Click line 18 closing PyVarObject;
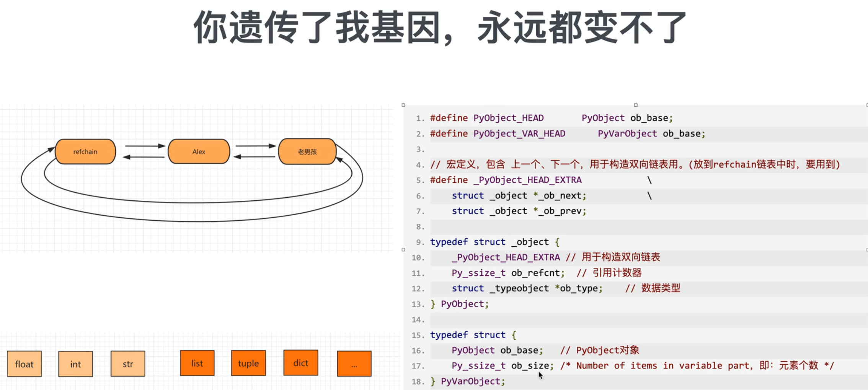 (468, 382)
